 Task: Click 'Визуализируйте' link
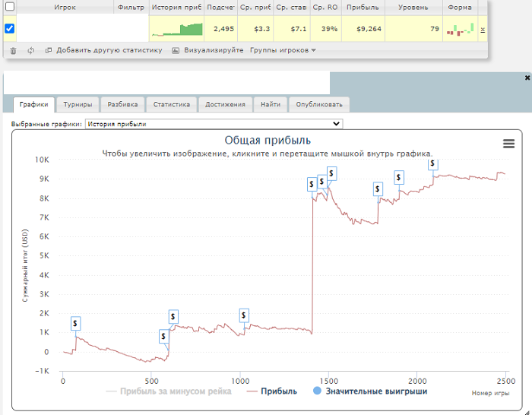point(214,50)
